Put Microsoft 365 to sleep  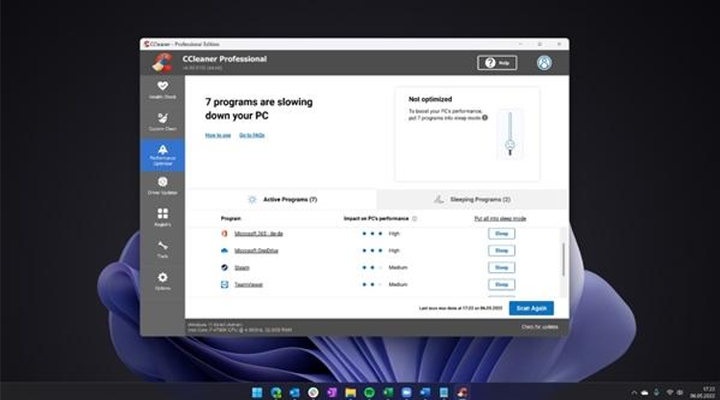pyautogui.click(x=501, y=234)
